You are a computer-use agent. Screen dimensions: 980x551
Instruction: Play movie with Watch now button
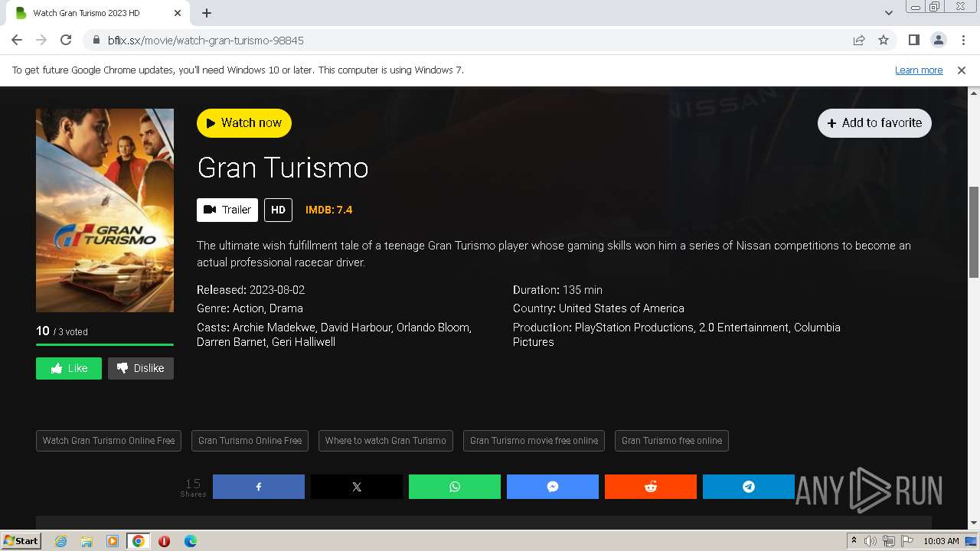244,122
